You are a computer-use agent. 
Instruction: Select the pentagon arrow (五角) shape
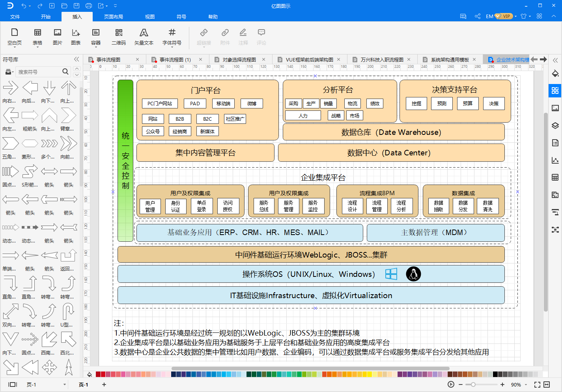(x=10, y=144)
